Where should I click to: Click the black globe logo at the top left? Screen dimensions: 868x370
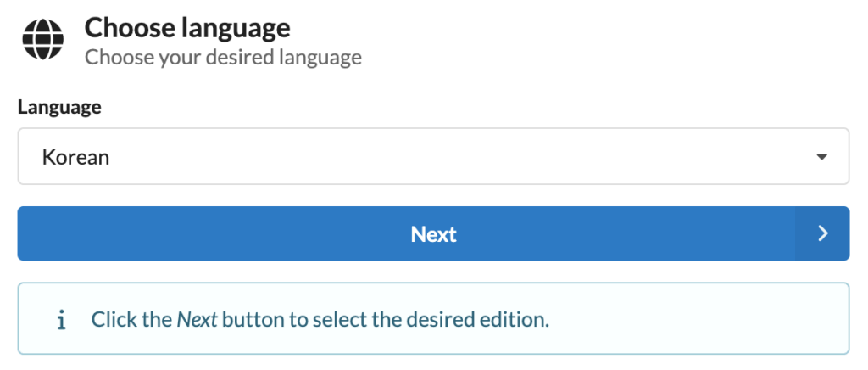(x=43, y=39)
